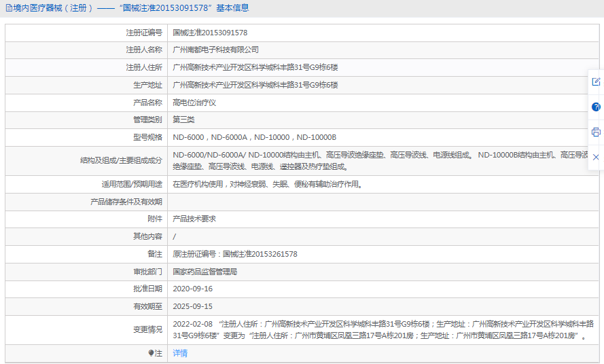Click the 适用范围/预期用途 label
Screen dimensions: 604x364
132,184
